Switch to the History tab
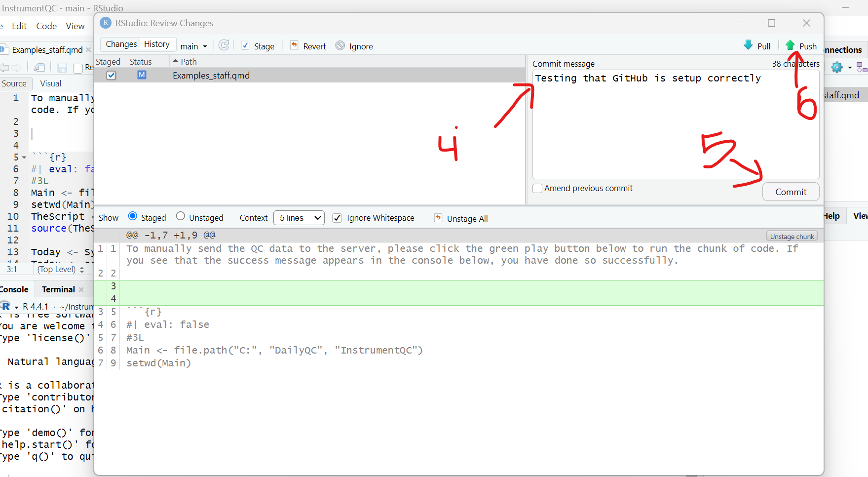Screen dimensions: 868x477 click(x=157, y=44)
